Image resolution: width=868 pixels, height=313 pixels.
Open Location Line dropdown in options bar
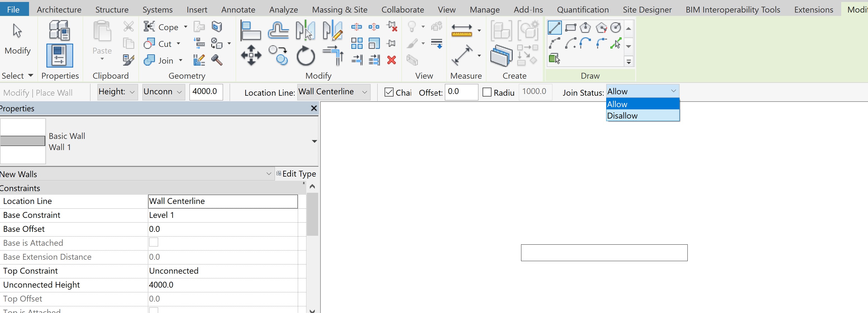333,92
